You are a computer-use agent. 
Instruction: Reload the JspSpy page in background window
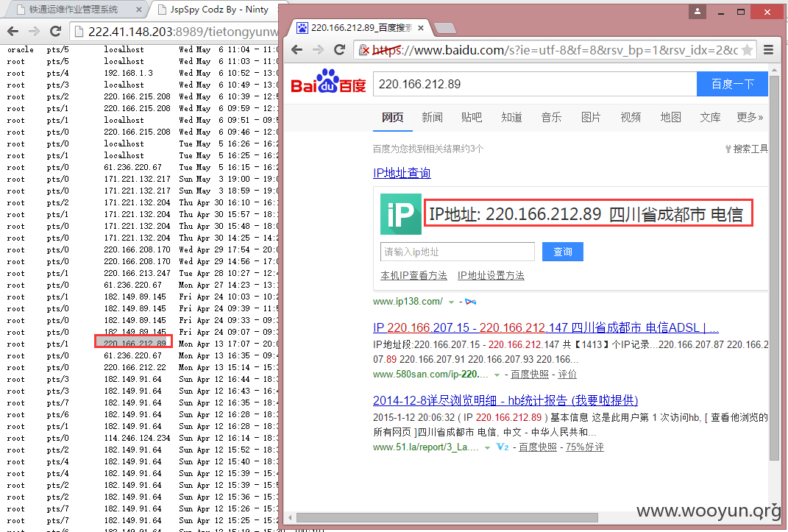55,31
